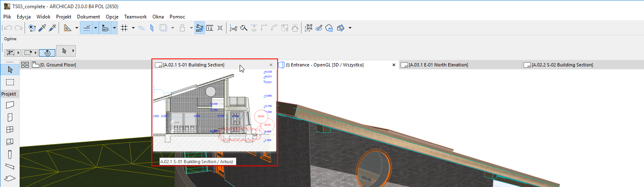Select the Door tool in toolbox
Screen dimensions: 644x187
10,117
